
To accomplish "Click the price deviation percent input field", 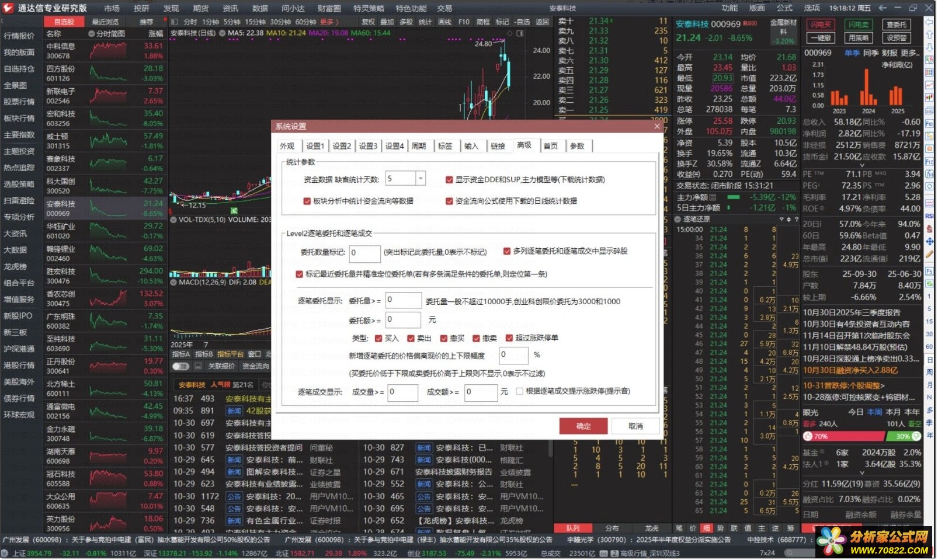I will [513, 355].
